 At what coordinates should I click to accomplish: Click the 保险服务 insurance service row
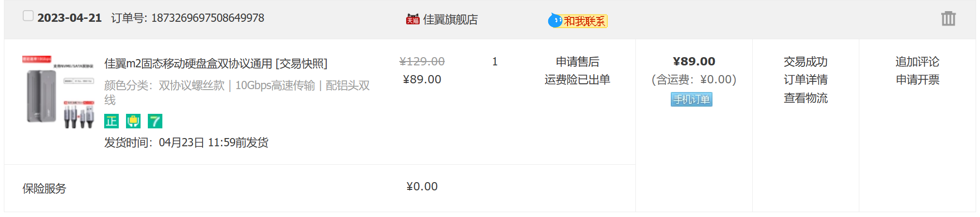44,188
